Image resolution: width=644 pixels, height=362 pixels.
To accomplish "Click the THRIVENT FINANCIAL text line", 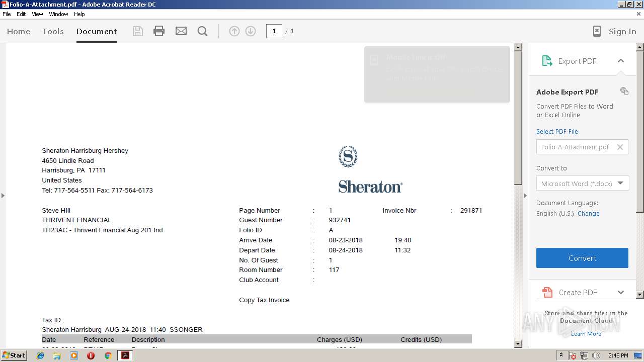I will coord(76,220).
